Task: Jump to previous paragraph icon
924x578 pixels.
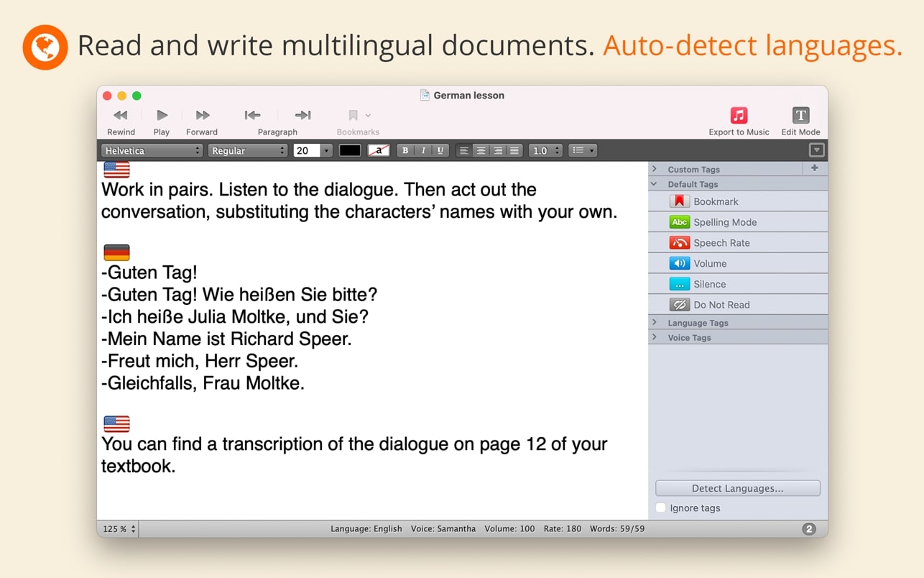Action: 252,116
